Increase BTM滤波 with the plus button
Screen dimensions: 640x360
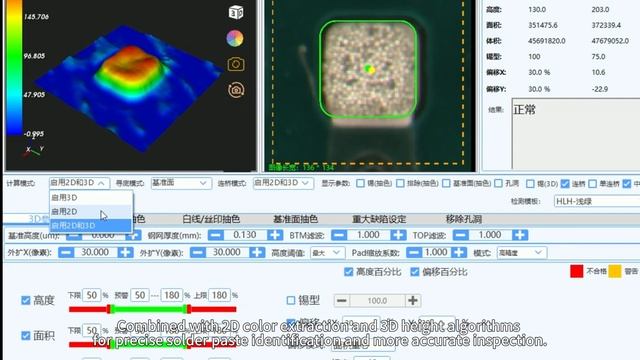pos(398,235)
